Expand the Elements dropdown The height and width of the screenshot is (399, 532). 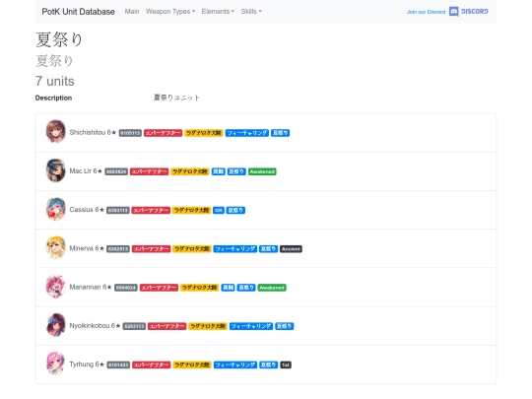[x=218, y=12]
